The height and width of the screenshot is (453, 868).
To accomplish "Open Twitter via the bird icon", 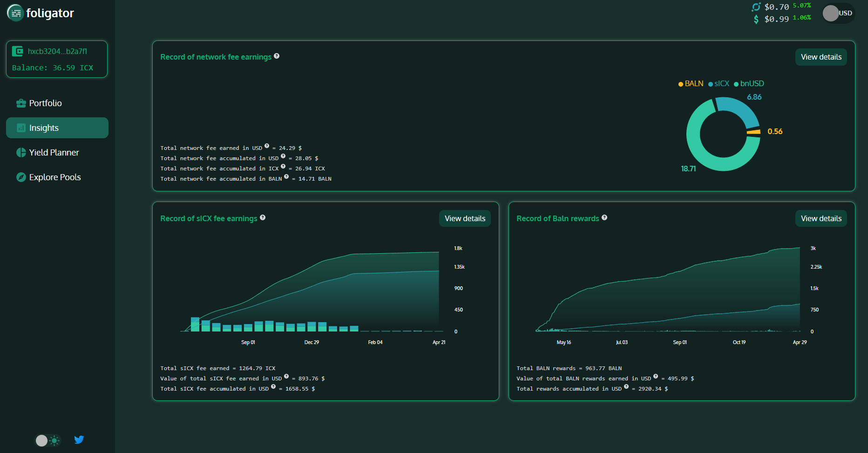I will pyautogui.click(x=79, y=439).
